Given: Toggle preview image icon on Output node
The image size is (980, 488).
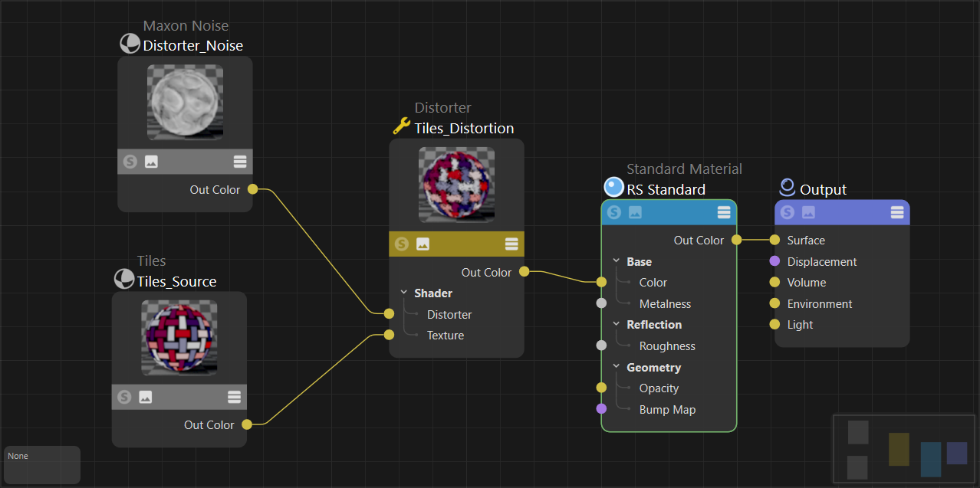Looking at the screenshot, I should click(x=808, y=213).
